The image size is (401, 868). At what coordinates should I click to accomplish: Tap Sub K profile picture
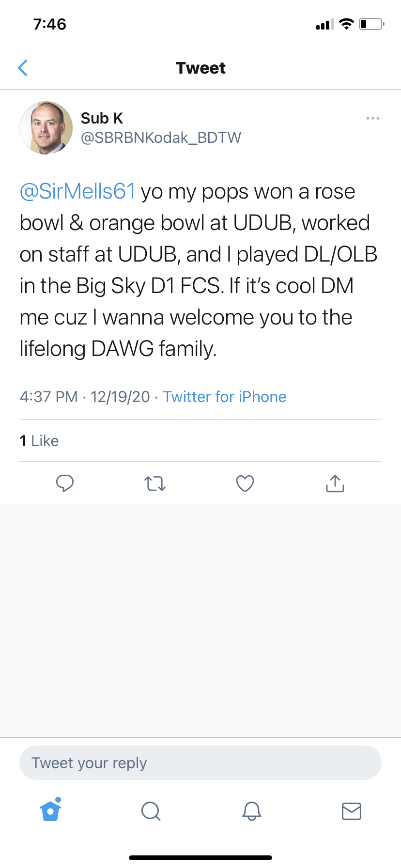pos(46,128)
